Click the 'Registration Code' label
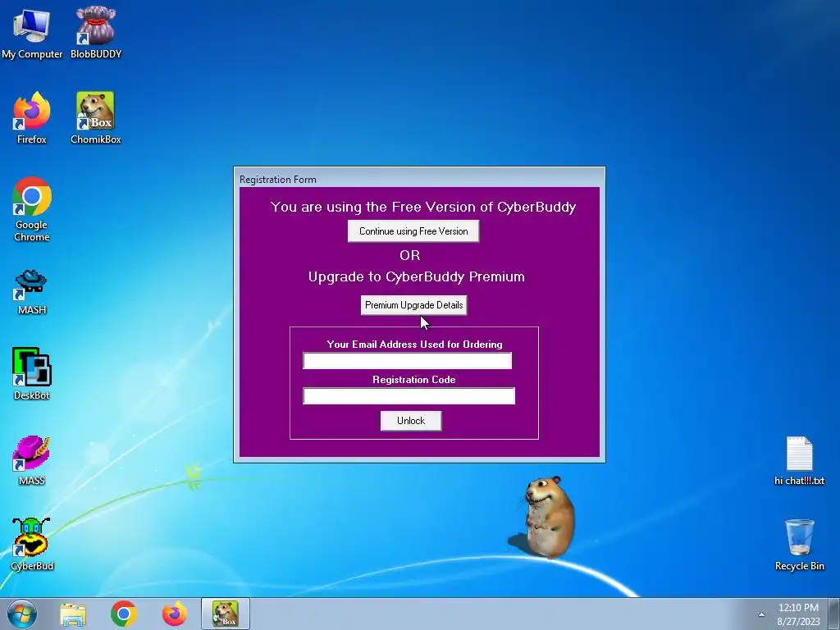This screenshot has height=630, width=840. pyautogui.click(x=414, y=379)
